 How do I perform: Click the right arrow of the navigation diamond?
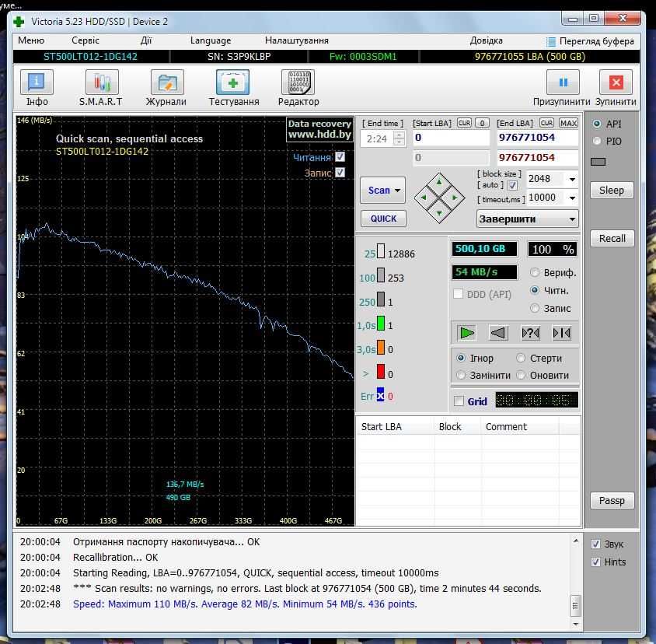(x=455, y=198)
